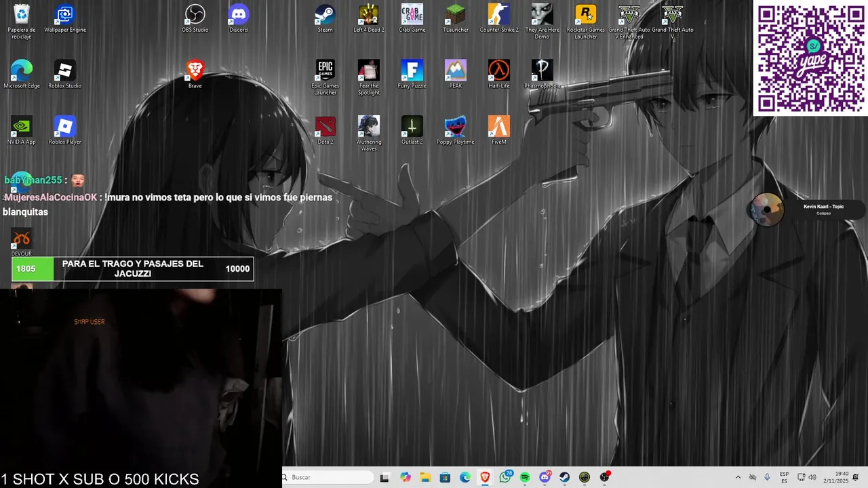The image size is (868, 488).
Task: Click the MujeresAlaCocinaOK chat username
Action: [x=51, y=197]
